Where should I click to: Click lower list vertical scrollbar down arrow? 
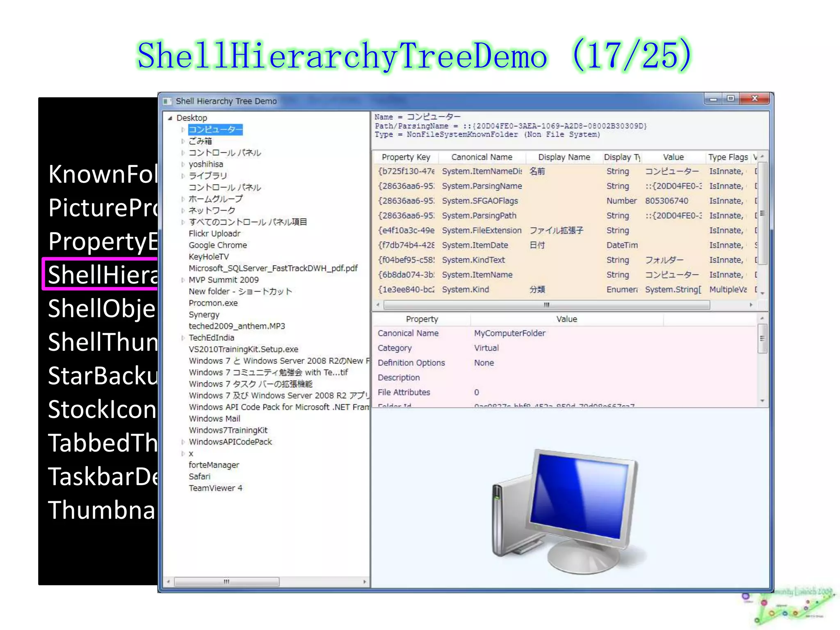tap(762, 401)
